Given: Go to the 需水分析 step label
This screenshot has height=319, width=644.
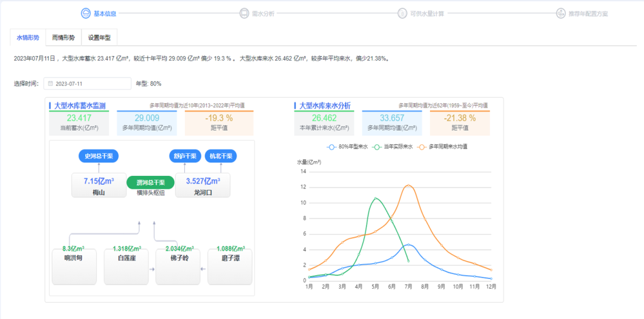Looking at the screenshot, I should pyautogui.click(x=264, y=14).
